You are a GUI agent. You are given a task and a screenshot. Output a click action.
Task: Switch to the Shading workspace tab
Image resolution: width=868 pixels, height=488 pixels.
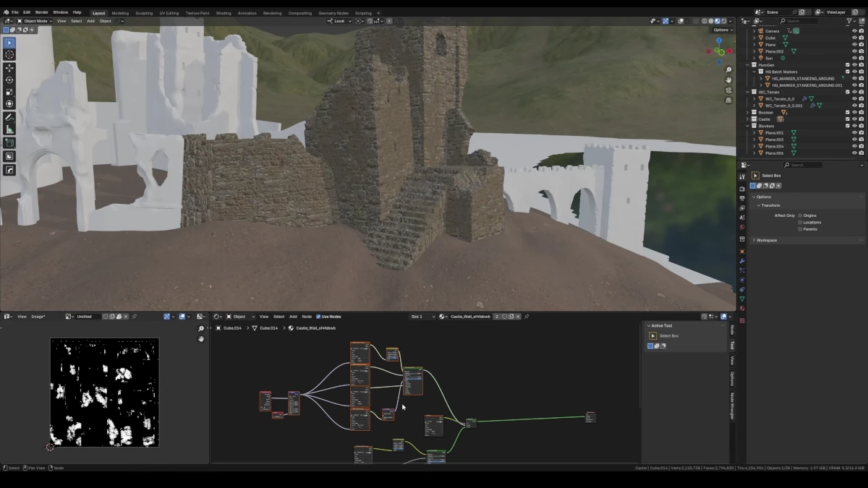click(224, 13)
